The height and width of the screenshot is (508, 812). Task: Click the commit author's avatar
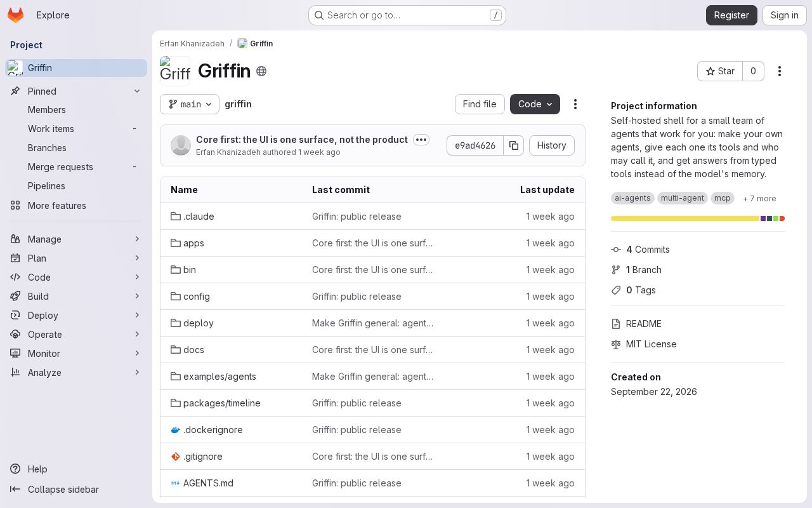[x=181, y=145]
